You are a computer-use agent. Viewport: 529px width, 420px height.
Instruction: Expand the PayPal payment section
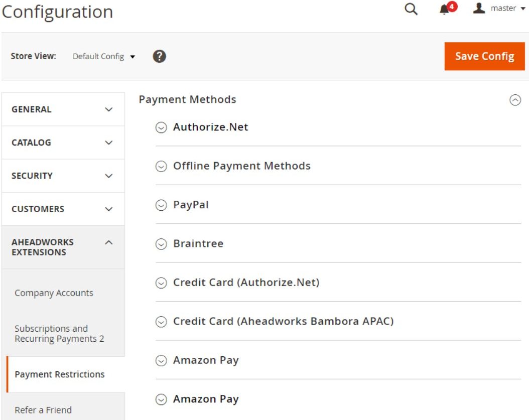click(338, 205)
